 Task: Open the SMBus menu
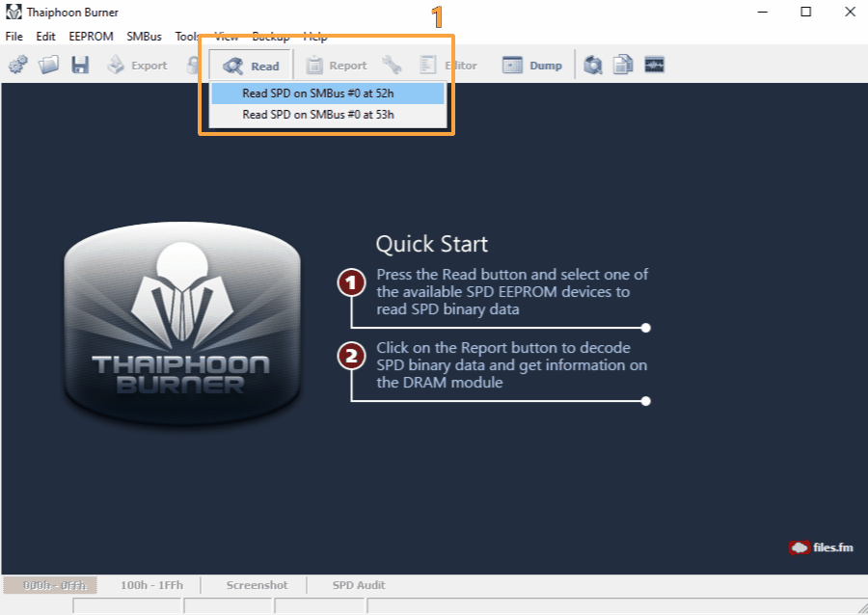coord(144,37)
